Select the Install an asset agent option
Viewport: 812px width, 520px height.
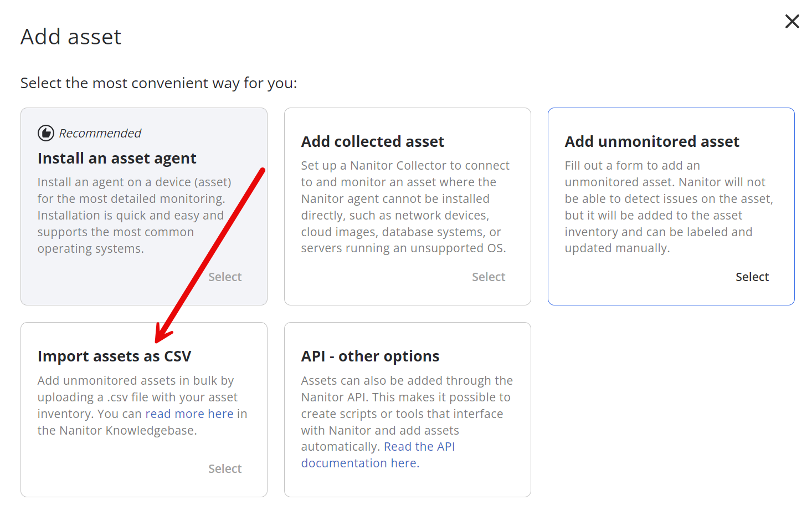pos(225,277)
